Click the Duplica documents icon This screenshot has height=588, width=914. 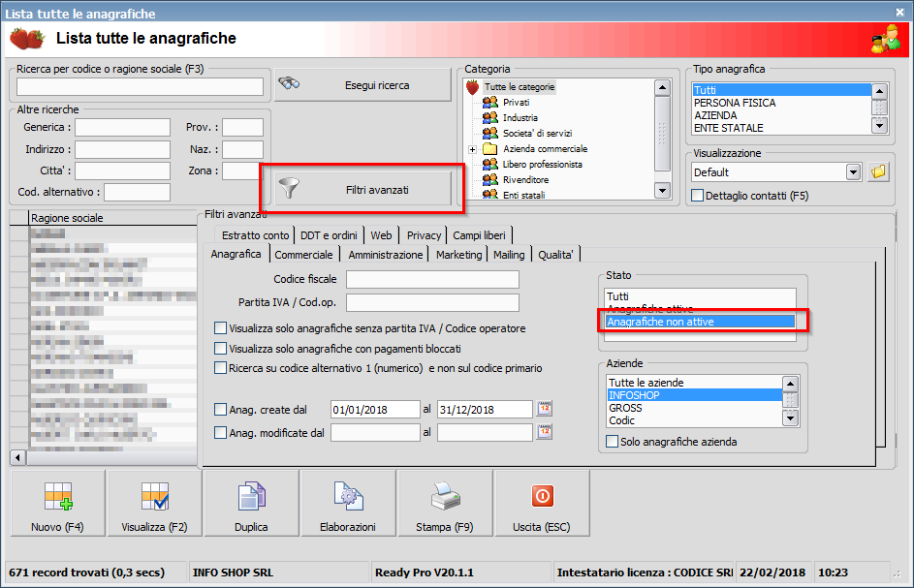(252, 497)
